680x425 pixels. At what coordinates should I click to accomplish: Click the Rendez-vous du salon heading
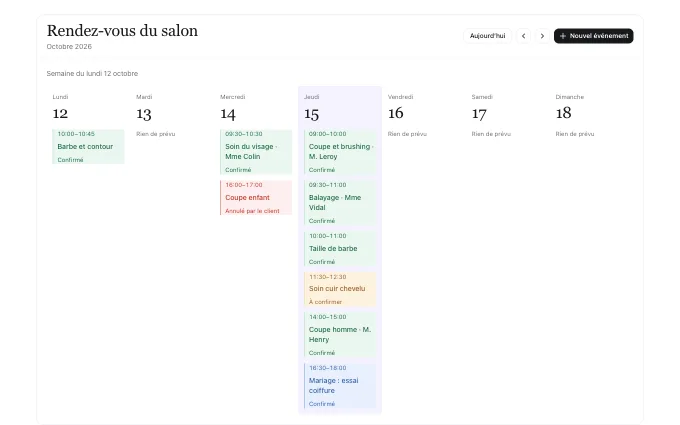[x=122, y=31]
